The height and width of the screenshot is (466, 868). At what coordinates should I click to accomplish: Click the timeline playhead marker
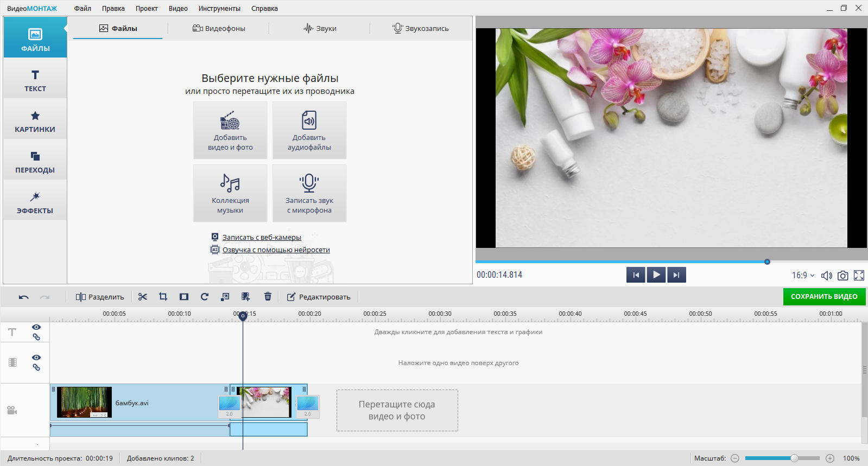tap(243, 316)
